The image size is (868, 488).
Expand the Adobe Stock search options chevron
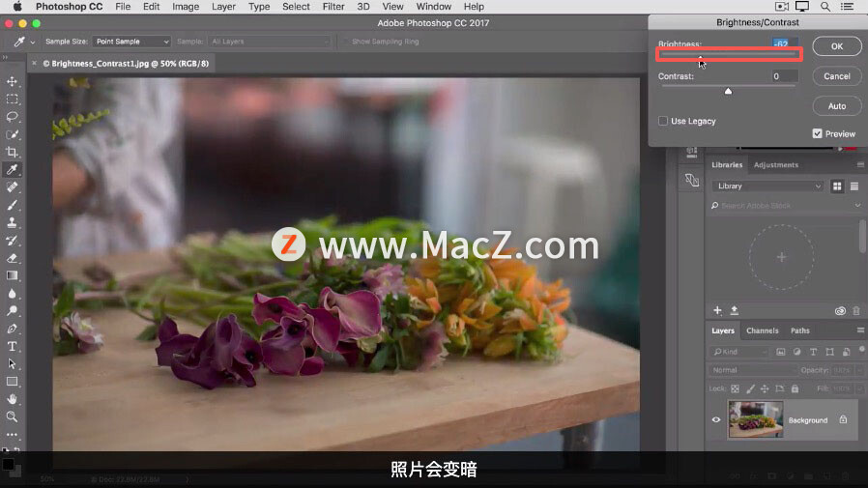857,205
